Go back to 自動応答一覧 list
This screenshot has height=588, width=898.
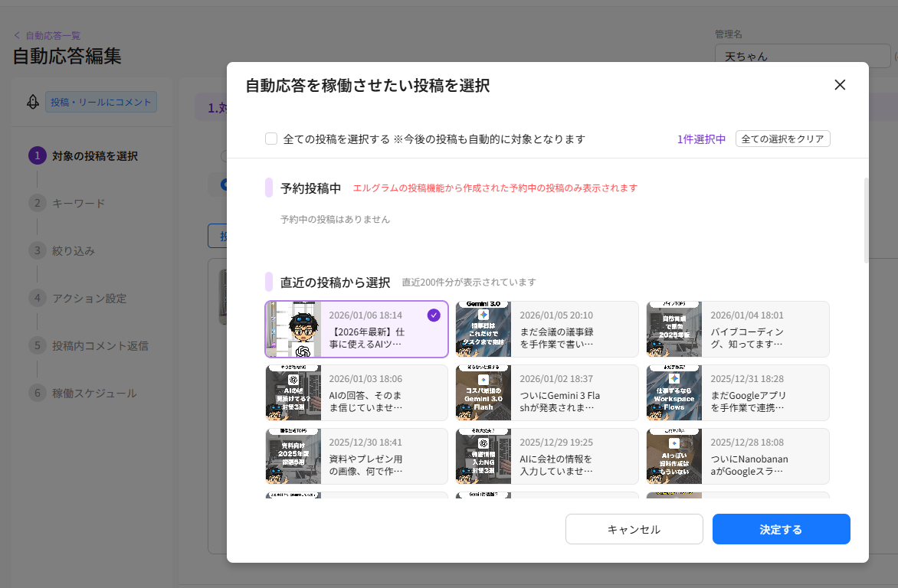tap(47, 35)
